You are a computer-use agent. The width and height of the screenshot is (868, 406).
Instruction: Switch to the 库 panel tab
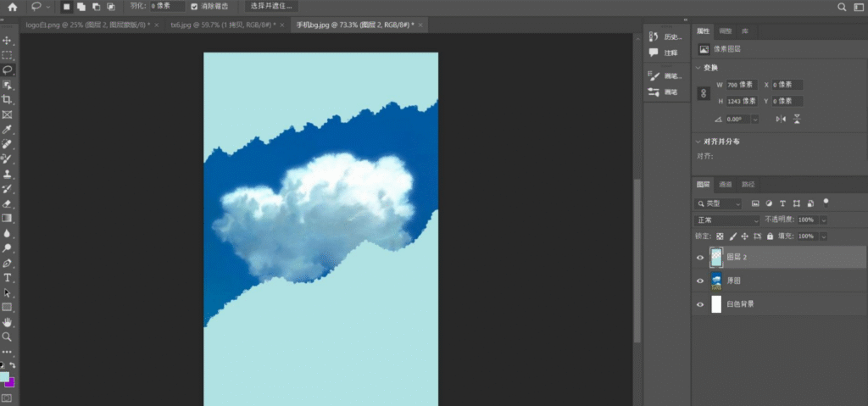click(745, 31)
